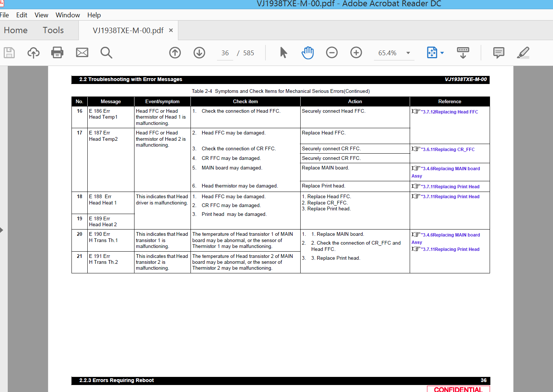This screenshot has height=392, width=553.
Task: Go to next page arrow
Action: click(199, 53)
